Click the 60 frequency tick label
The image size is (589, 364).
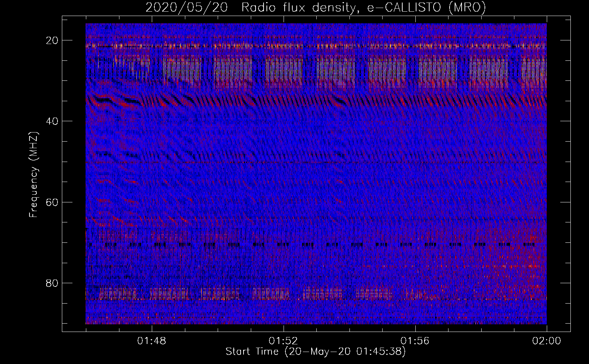click(52, 202)
